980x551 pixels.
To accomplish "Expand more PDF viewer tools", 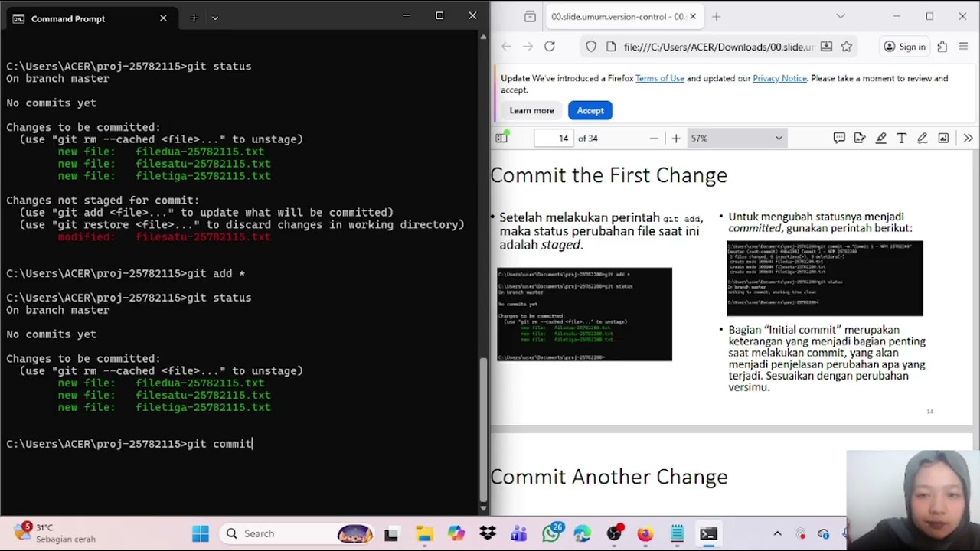I will click(968, 138).
